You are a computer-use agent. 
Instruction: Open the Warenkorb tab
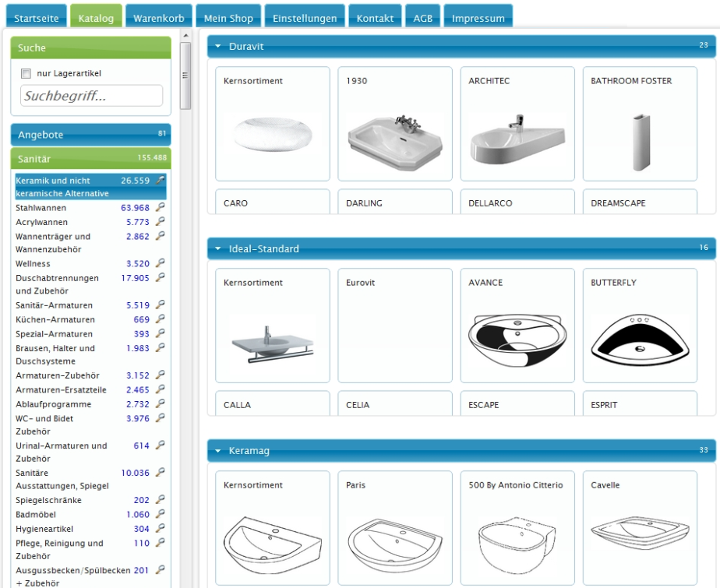pyautogui.click(x=158, y=18)
